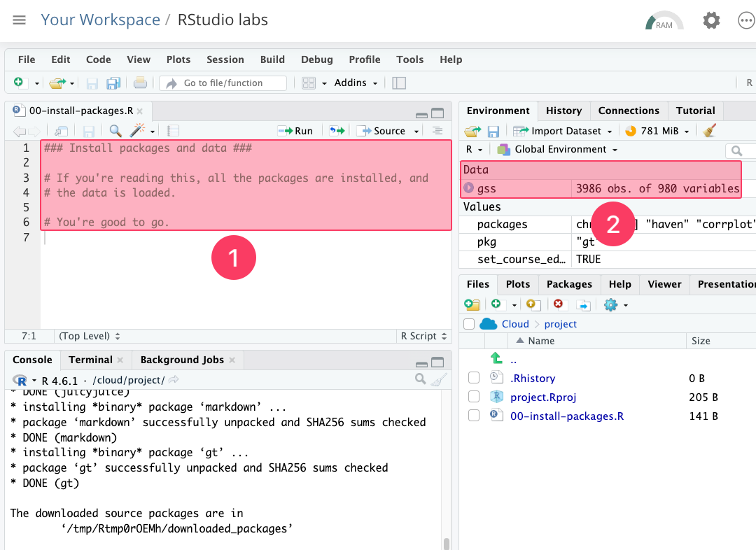
Task: Click the go up directory arrow icon
Action: [x=496, y=358]
